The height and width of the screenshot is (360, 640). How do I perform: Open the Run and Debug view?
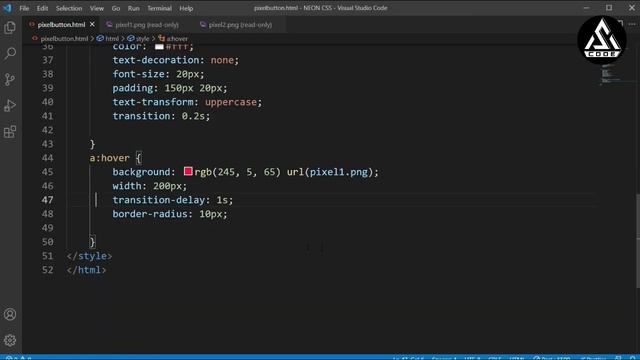point(10,105)
